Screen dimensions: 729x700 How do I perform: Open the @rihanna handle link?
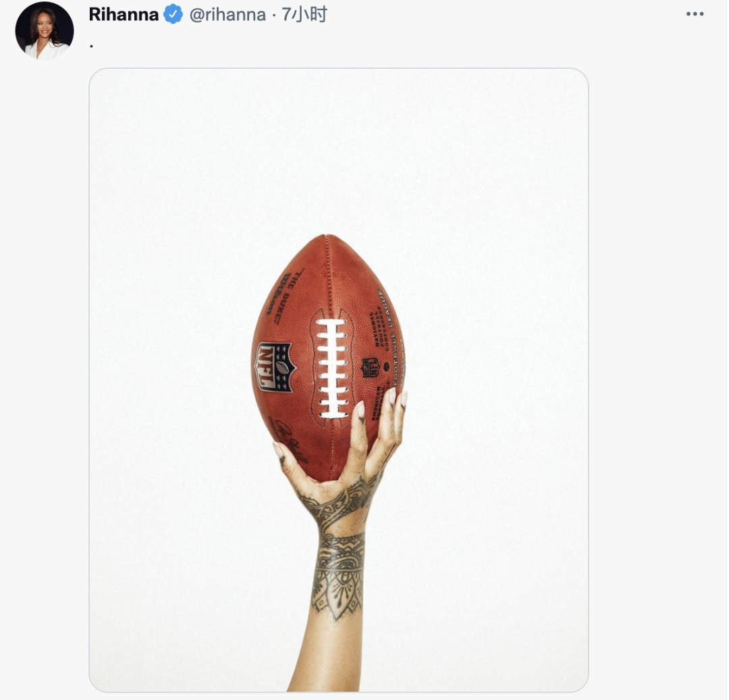point(227,15)
